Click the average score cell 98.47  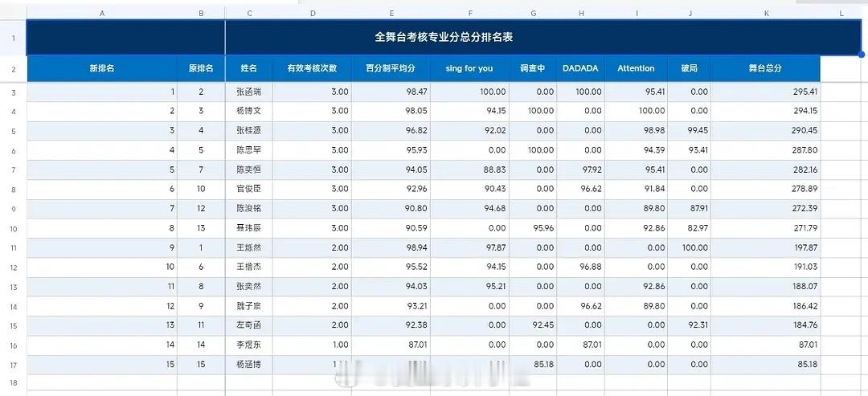(391, 92)
